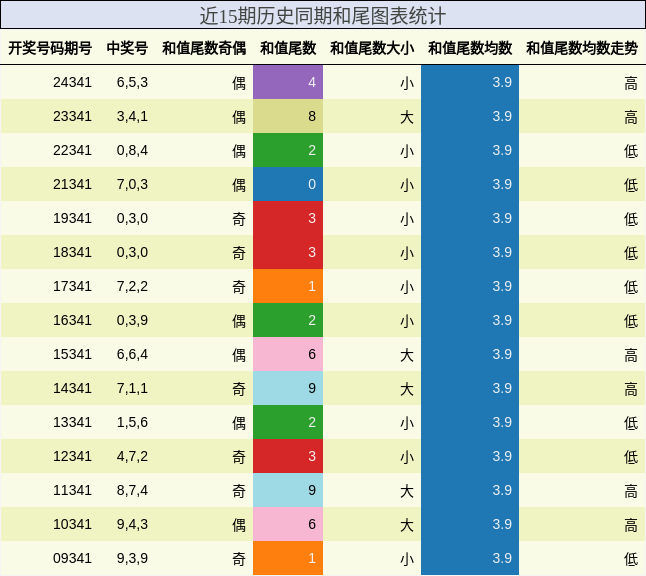Viewport: 646px width, 576px height.
Task: Click winning numbers 6,5,3
Action: 132,82
